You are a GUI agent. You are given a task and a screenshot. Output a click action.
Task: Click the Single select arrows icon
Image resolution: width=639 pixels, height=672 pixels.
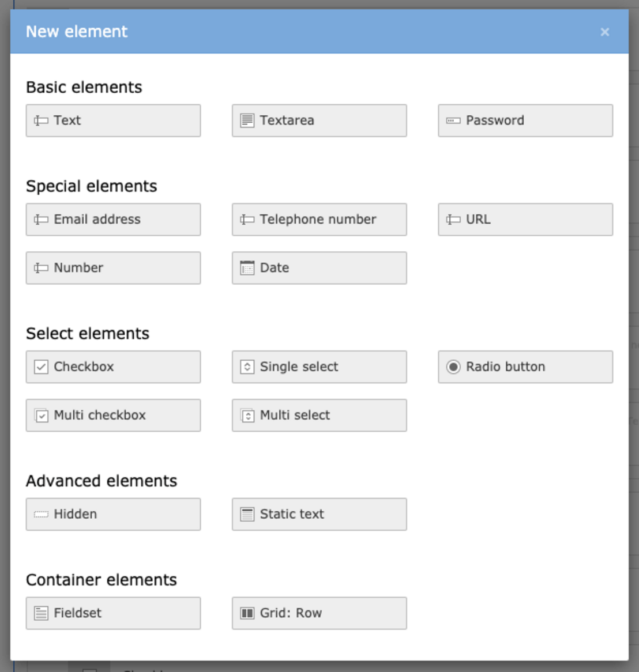point(247,367)
